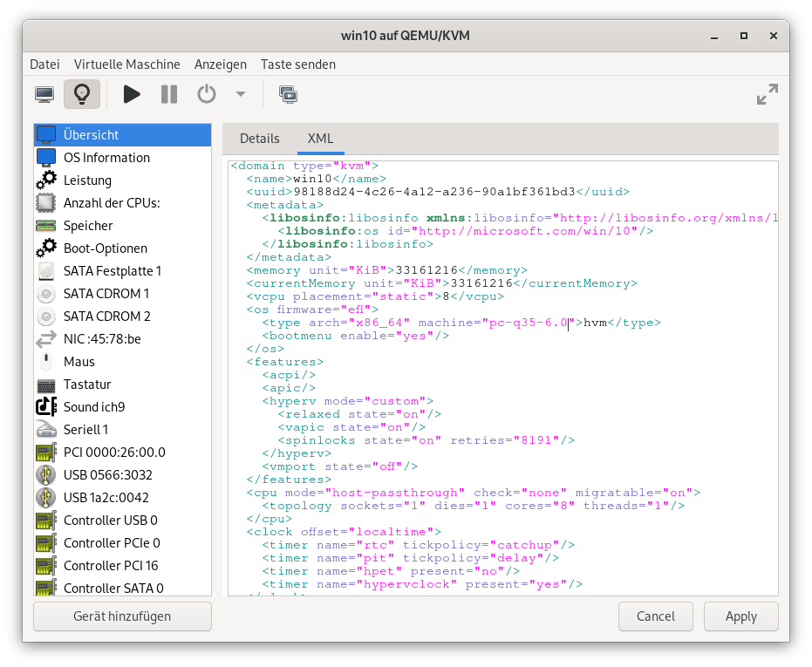Open the Anzeigen menu
This screenshot has height=667, width=812.
click(221, 65)
